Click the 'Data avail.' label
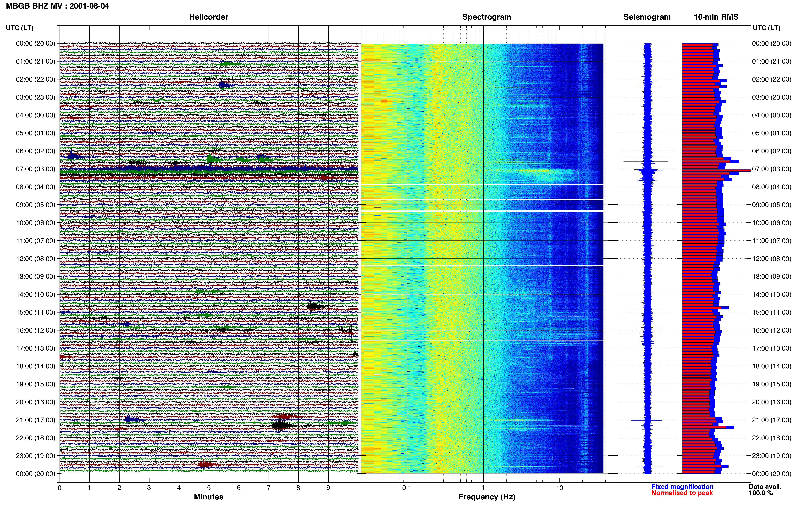Viewport: 812px width, 508px height. point(765,486)
